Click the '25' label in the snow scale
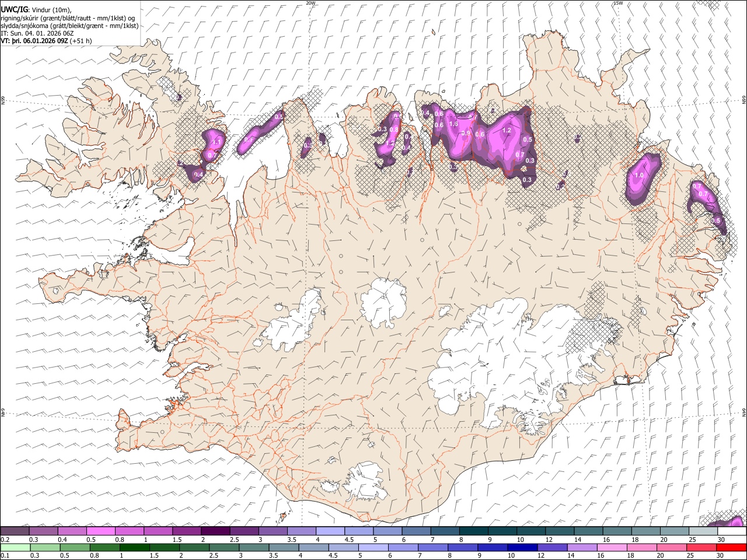This screenshot has height=560, width=747. (692, 540)
